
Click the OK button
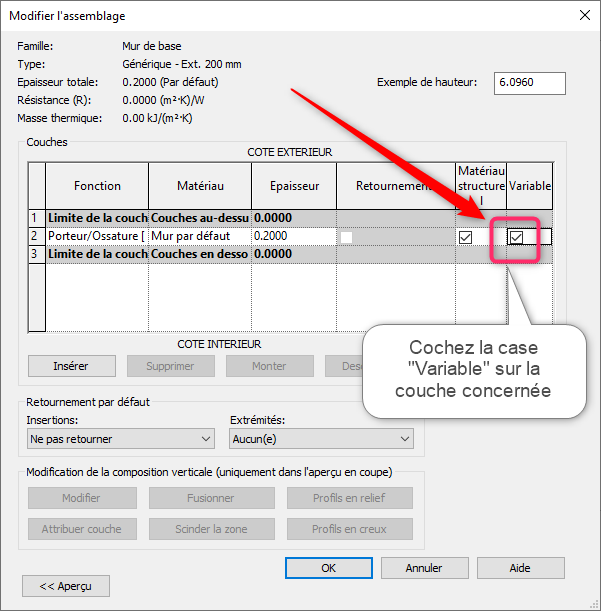(x=328, y=567)
